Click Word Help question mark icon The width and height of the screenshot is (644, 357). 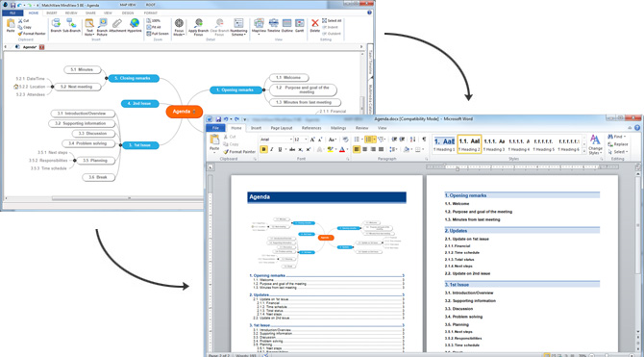pyautogui.click(x=637, y=128)
